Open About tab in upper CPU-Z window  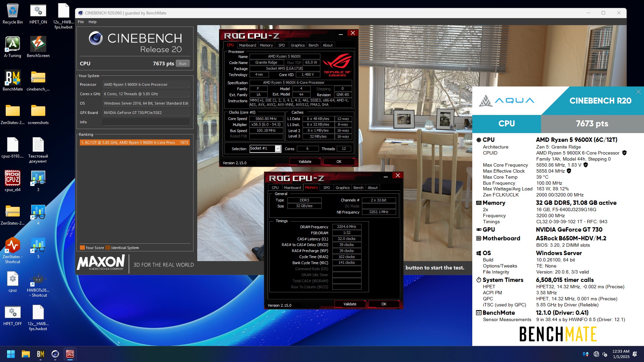(328, 45)
